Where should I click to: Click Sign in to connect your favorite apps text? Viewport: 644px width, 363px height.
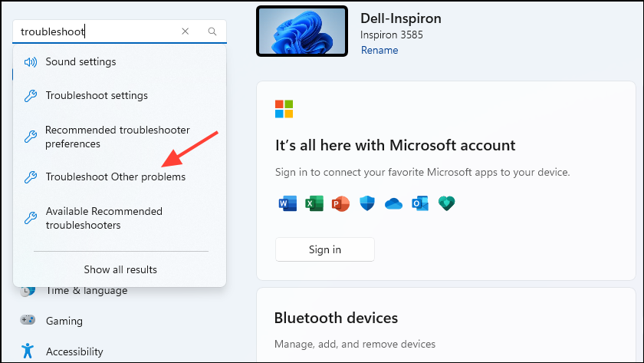tap(422, 172)
